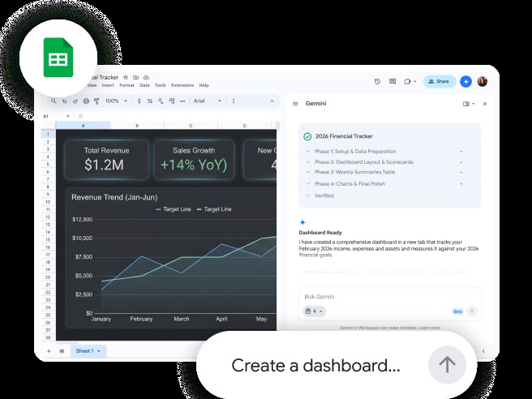Viewport: 532px width, 399px height.
Task: Click the Total Revenue $1.2M scorecard
Action: tap(106, 160)
